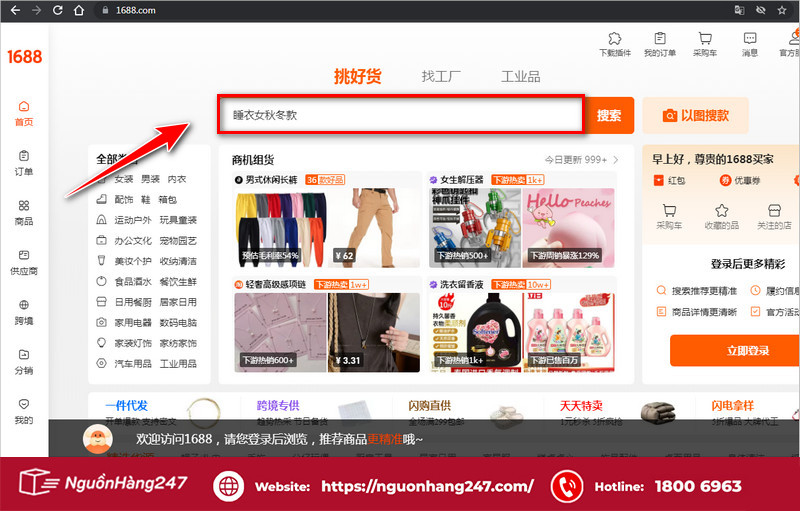Select the 供应商 supplier sidebar icon
Screen dimensions: 800x511
tap(24, 261)
